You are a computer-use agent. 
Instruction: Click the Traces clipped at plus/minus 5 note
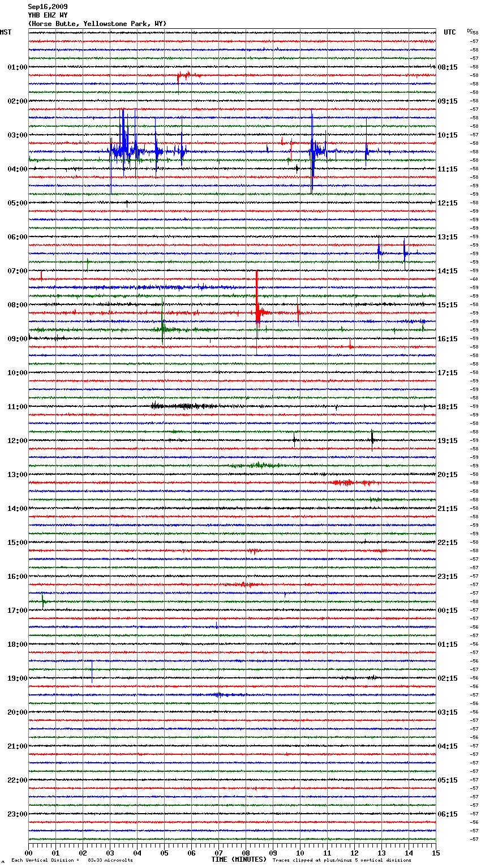[342, 861]
